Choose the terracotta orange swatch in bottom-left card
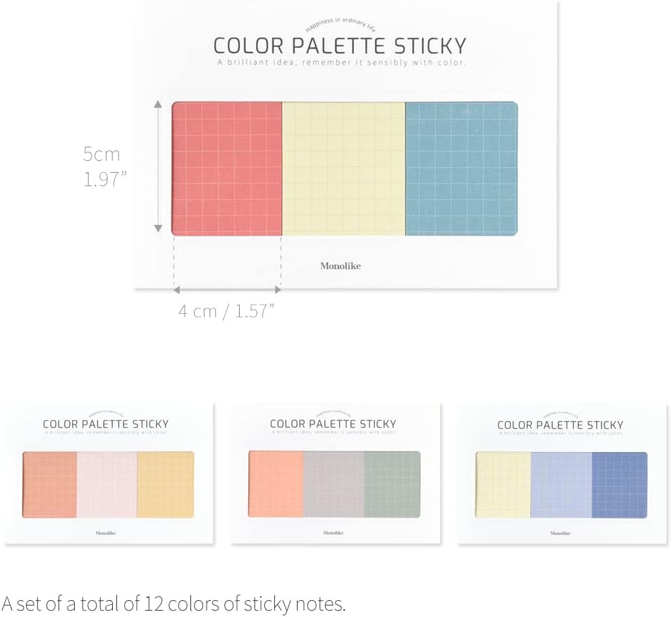This screenshot has width=672, height=617. point(49,484)
